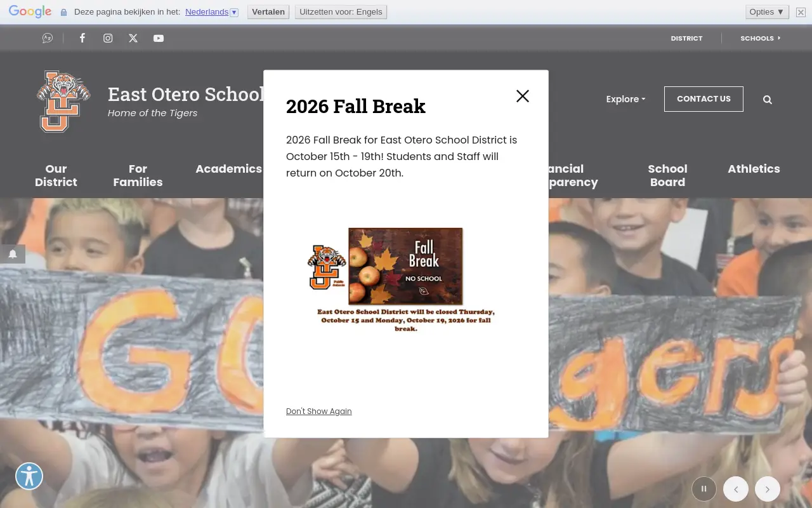This screenshot has height=508, width=812.
Task: Open the For Families menu
Action: (x=138, y=175)
